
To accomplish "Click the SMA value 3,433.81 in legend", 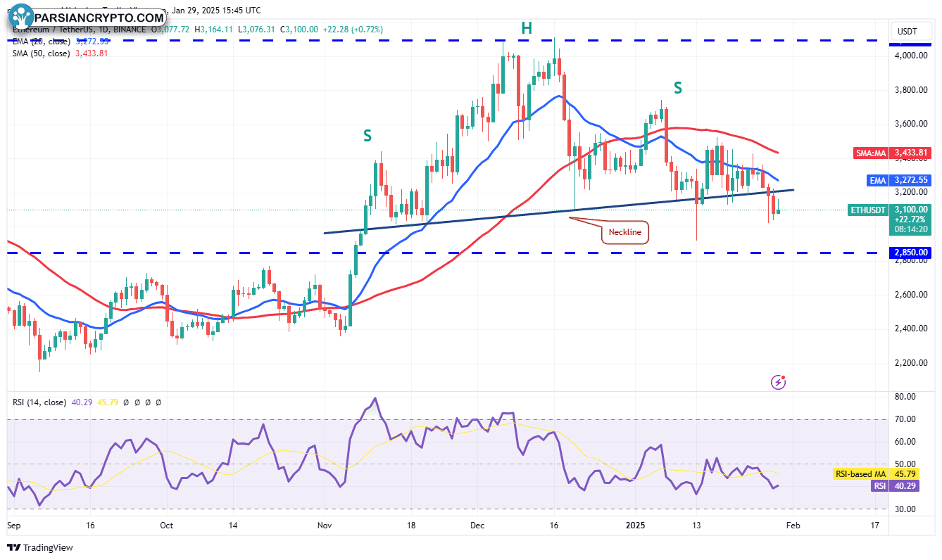I will tap(91, 53).
